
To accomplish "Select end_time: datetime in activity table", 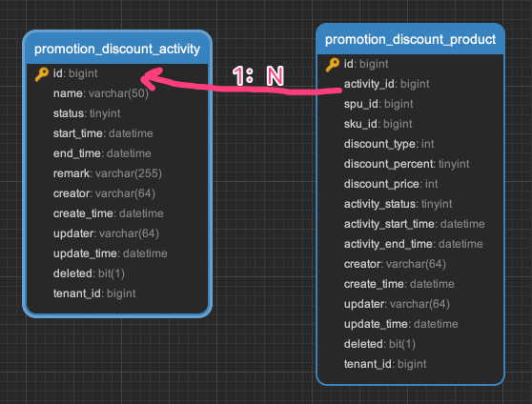I will pyautogui.click(x=102, y=153).
